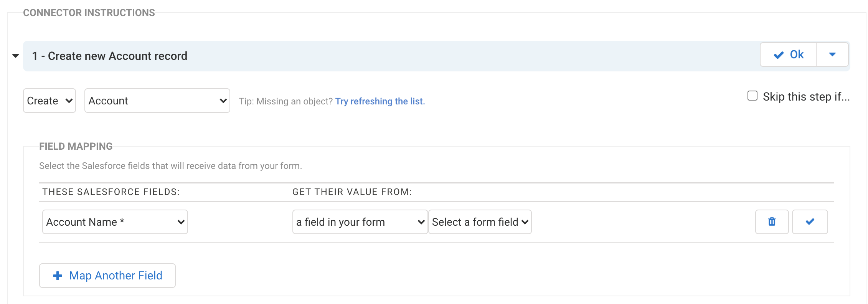
Task: Click the 'THESE SALESFORCE FIELDS:' column header
Action: pos(111,192)
